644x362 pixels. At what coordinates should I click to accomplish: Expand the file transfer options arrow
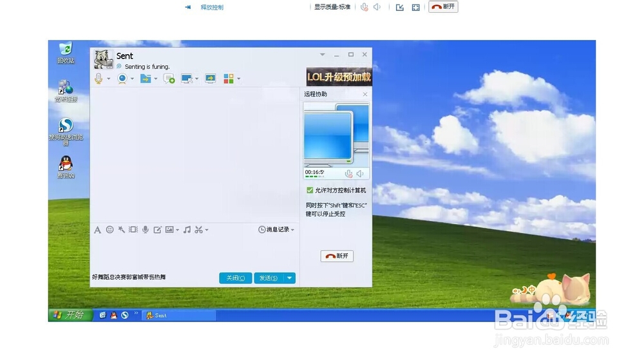[x=156, y=79]
